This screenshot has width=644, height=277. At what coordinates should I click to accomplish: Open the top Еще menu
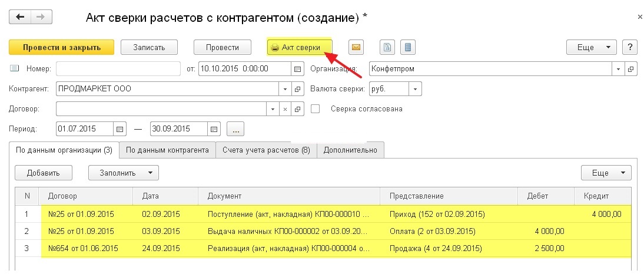(591, 47)
